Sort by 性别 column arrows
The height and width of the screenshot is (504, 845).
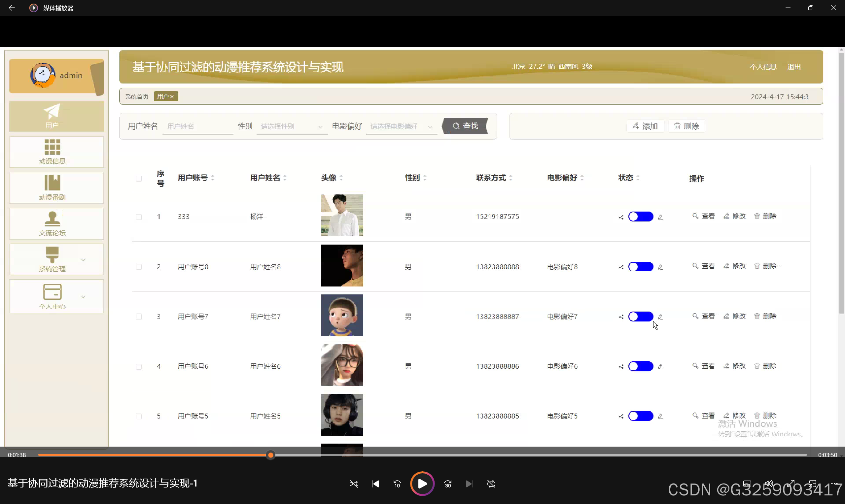pos(425,178)
